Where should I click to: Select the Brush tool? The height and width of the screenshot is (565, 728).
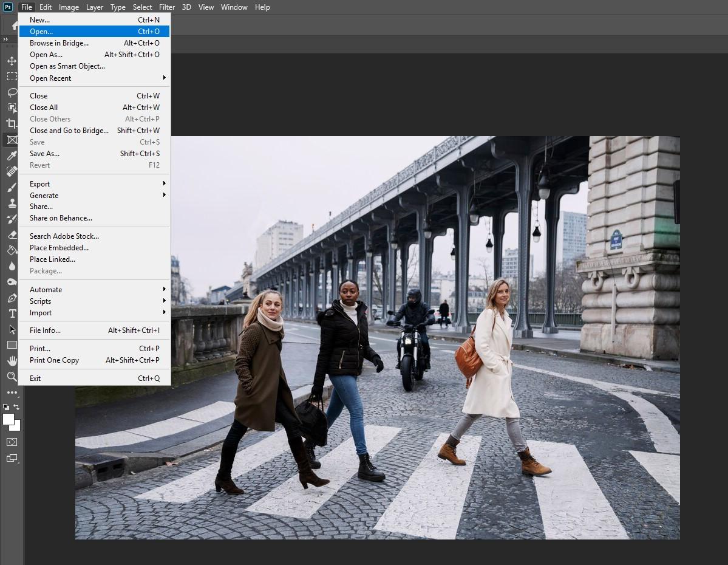coord(12,188)
